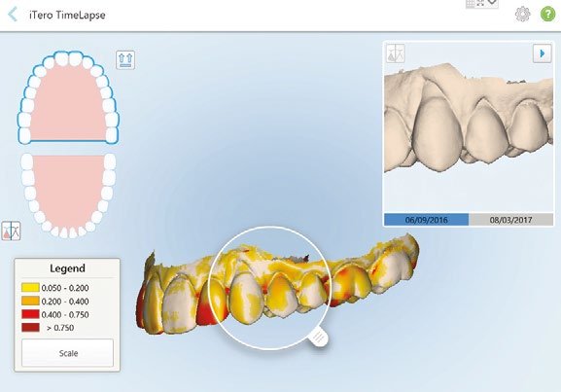Open the green help question mark
Image resolution: width=561 pixels, height=392 pixels.
547,15
